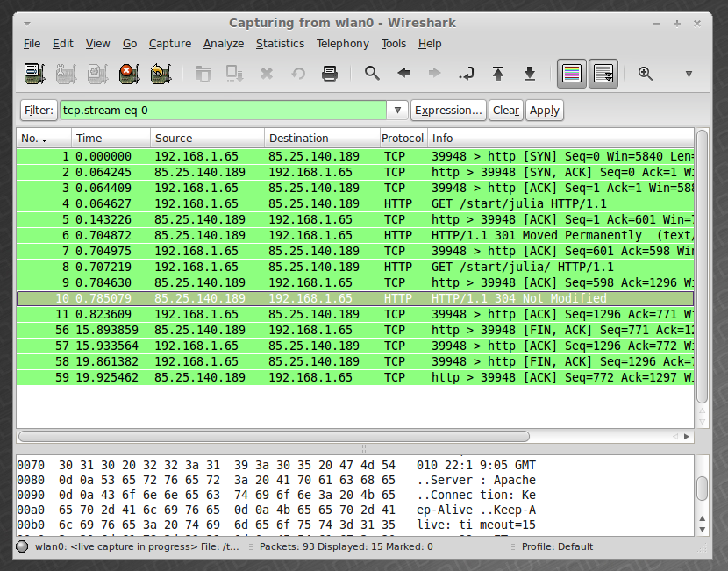
Task: Sort by the Time column header
Action: click(111, 138)
